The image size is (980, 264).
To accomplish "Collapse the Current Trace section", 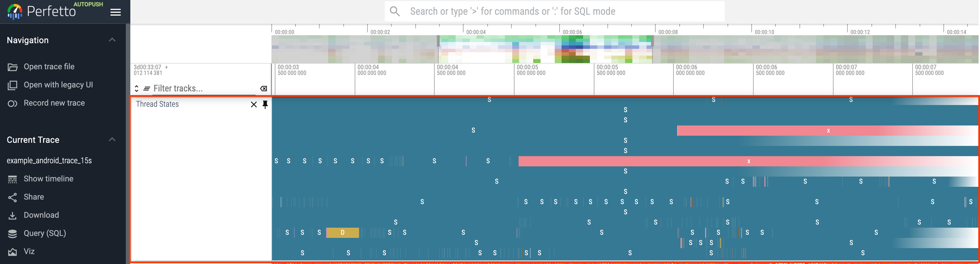I will click(x=112, y=139).
